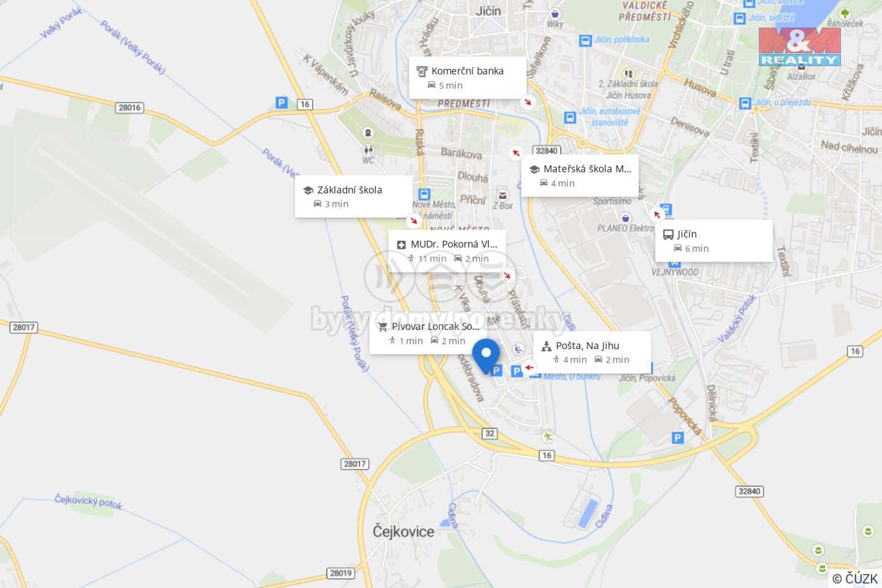Click the WC restroom icon
This screenshot has height=588, width=882.
[x=367, y=149]
